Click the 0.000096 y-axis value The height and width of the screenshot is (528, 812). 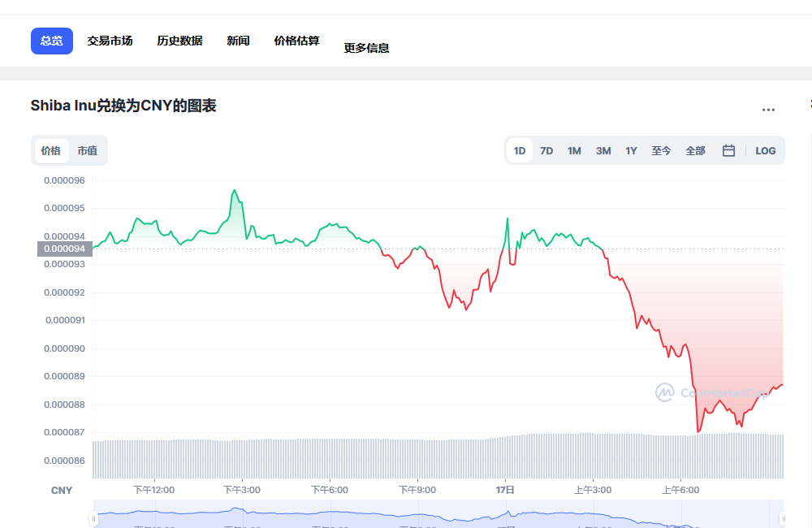pyautogui.click(x=64, y=180)
